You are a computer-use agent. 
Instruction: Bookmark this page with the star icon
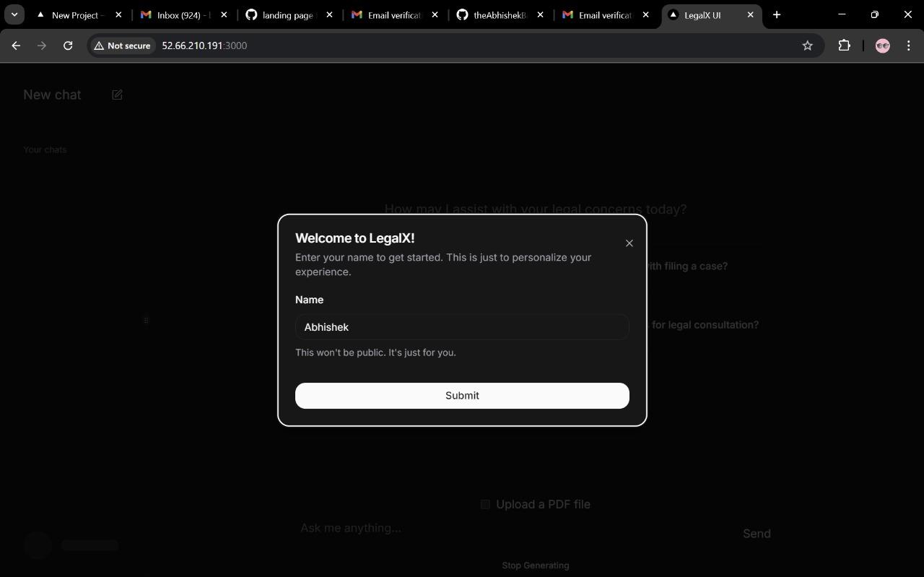pyautogui.click(x=808, y=45)
